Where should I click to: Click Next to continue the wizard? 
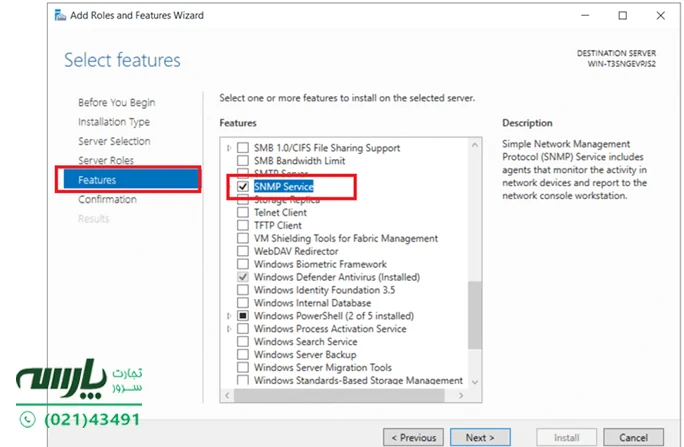(480, 437)
